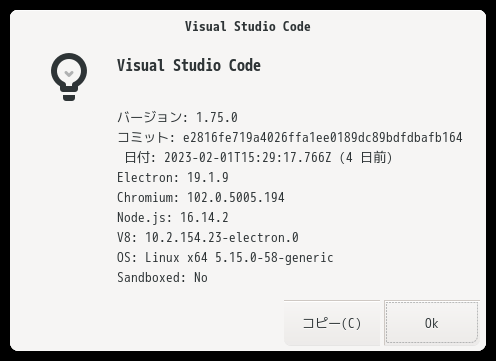Click the lightbulb info icon
This screenshot has height=361, width=496.
[69, 77]
